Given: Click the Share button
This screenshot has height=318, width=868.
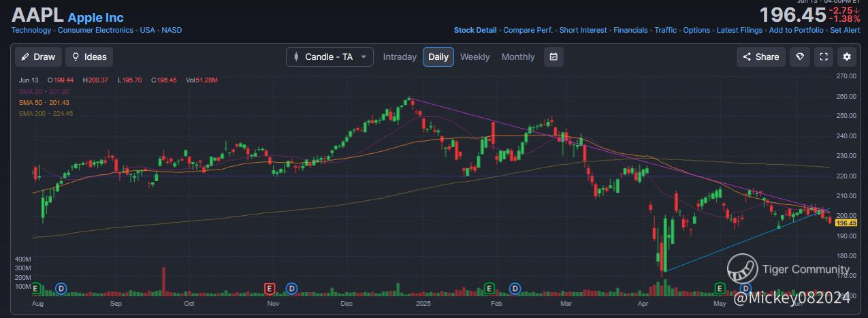Looking at the screenshot, I should 761,57.
